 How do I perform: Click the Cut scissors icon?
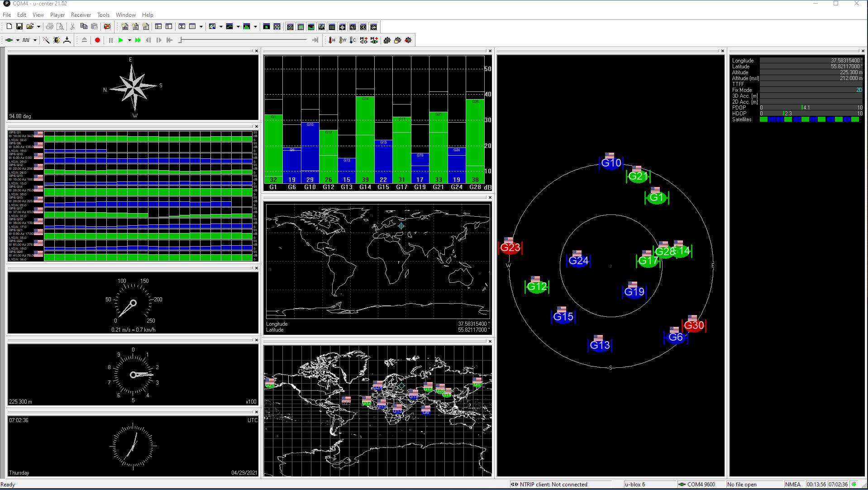tap(72, 27)
